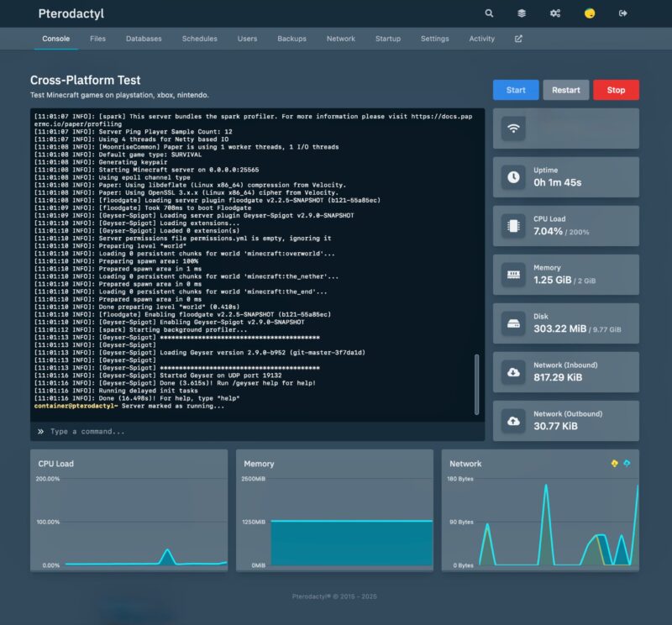
Task: Focus the console command input field
Action: pos(260,431)
